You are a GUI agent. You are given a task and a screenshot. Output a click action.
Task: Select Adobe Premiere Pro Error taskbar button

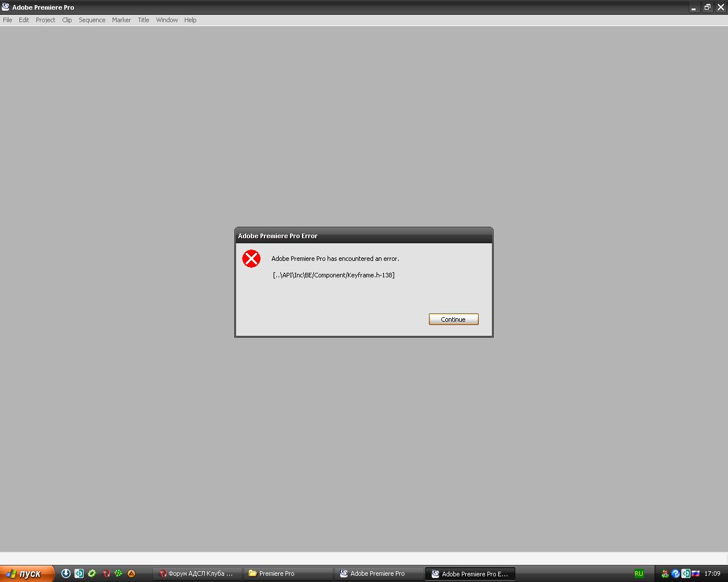pos(470,573)
